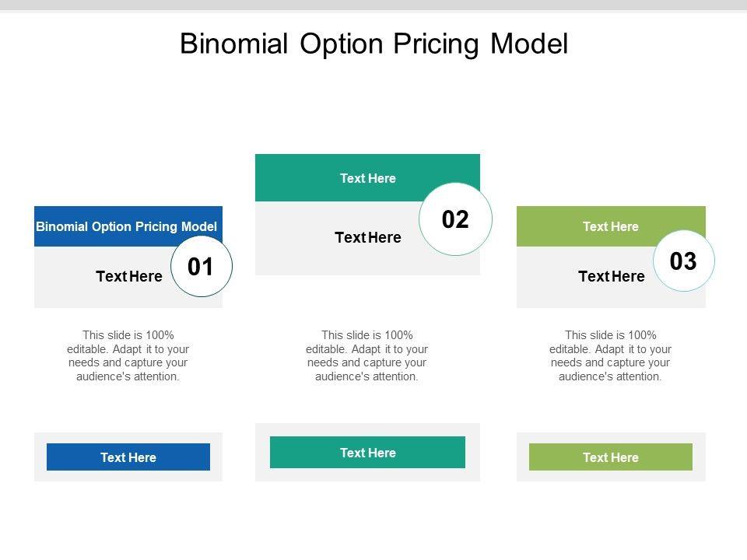Click the teal Text Here header box
This screenshot has width=747, height=560.
(367, 178)
